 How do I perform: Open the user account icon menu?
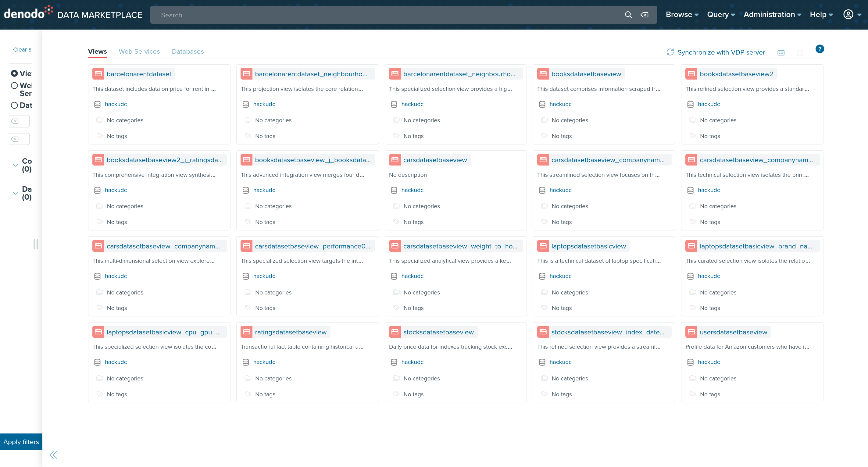(848, 15)
